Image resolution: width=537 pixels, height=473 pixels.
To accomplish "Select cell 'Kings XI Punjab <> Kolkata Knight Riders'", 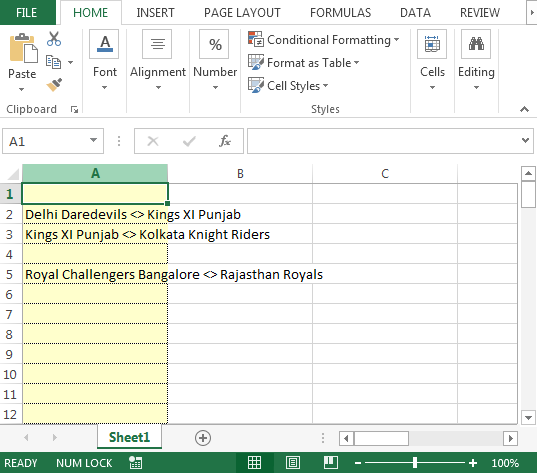I will click(95, 234).
